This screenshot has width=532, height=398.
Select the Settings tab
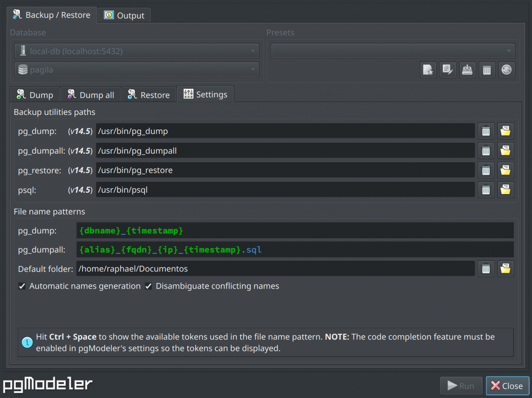[205, 94]
